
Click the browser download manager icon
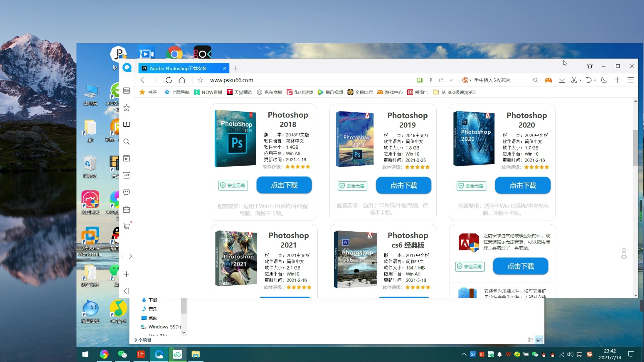point(562,80)
